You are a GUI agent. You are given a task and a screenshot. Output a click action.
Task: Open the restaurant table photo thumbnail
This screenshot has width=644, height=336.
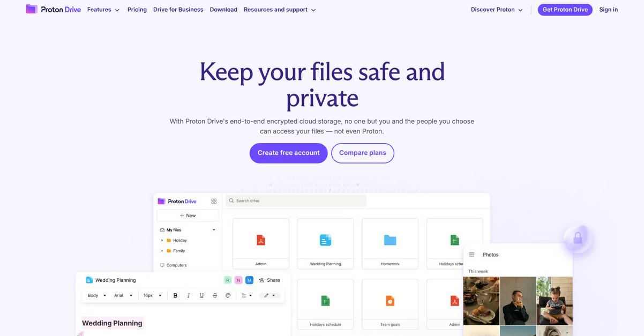(481, 301)
